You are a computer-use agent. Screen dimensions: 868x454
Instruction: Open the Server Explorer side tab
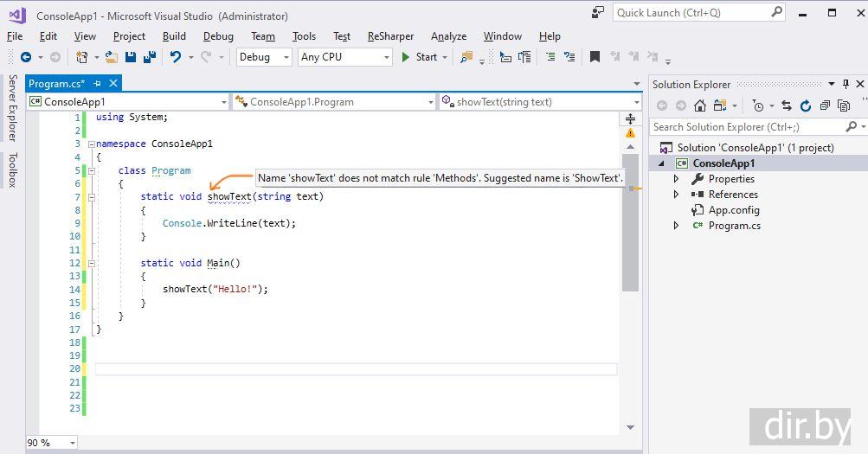(12, 107)
